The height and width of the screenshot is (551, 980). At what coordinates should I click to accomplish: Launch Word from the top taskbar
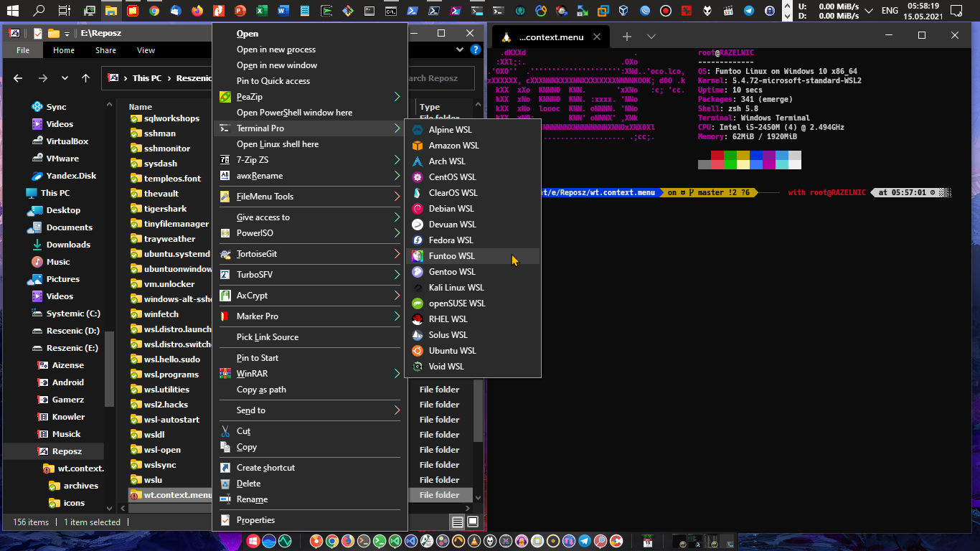[283, 11]
